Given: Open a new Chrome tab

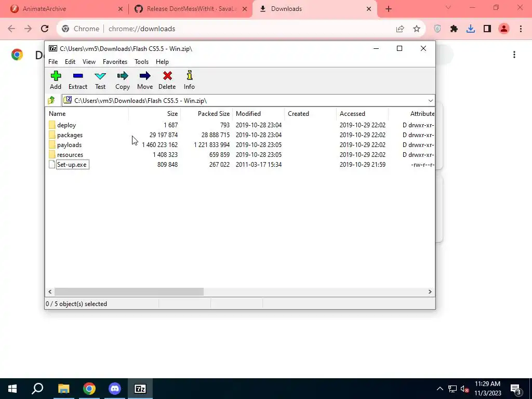Looking at the screenshot, I should click(x=389, y=9).
